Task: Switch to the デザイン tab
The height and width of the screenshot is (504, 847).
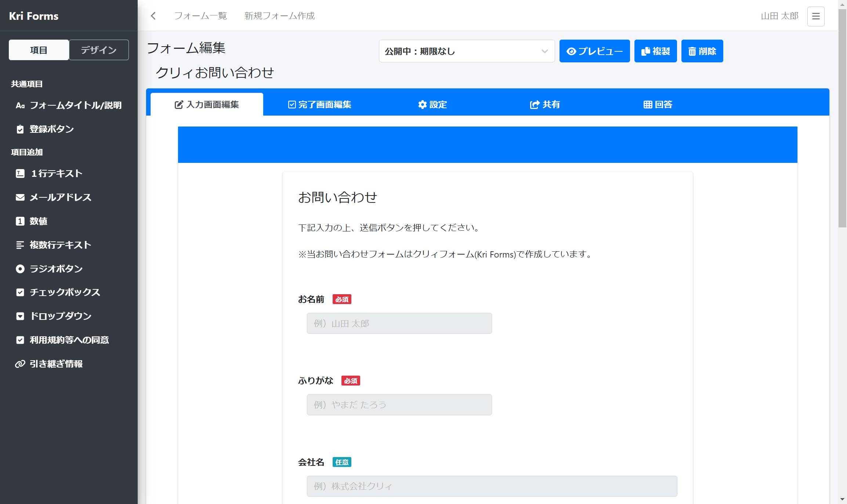Action: click(x=98, y=50)
